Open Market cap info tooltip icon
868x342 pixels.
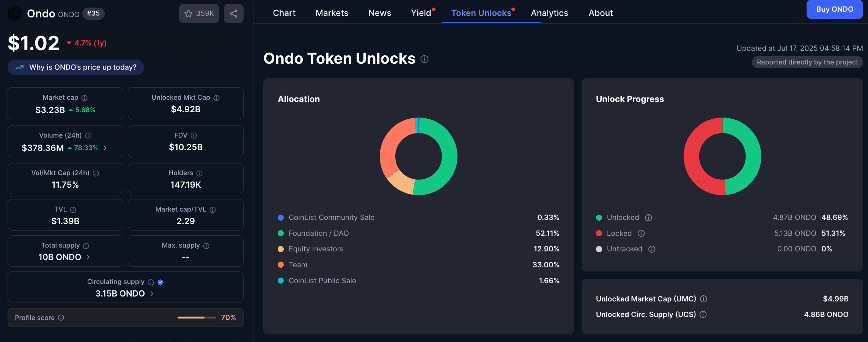coord(85,98)
